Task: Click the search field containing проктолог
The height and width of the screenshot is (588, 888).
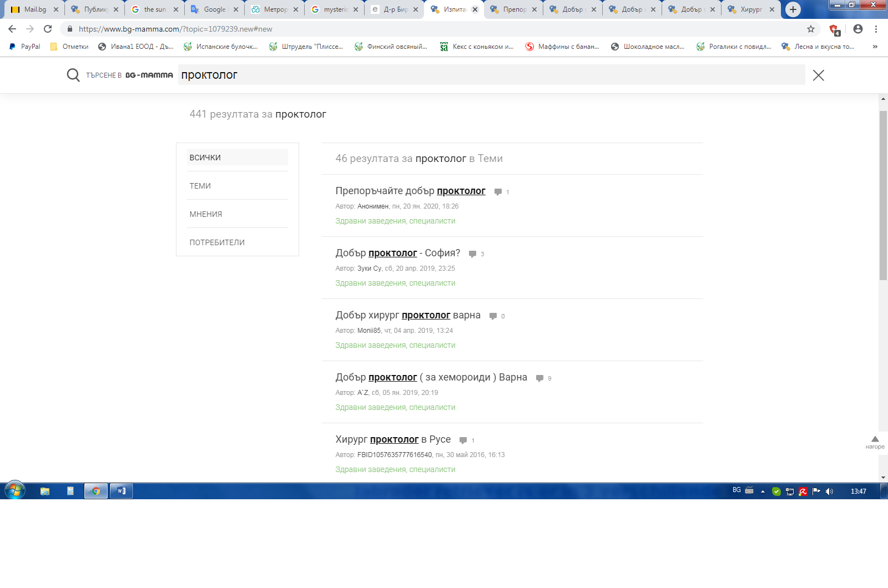Action: coord(491,75)
